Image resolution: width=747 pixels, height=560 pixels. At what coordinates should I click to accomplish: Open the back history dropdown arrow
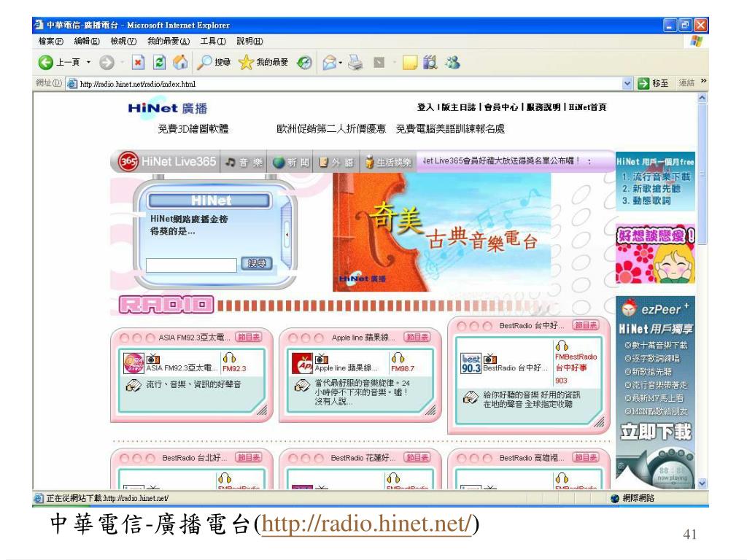coord(88,63)
